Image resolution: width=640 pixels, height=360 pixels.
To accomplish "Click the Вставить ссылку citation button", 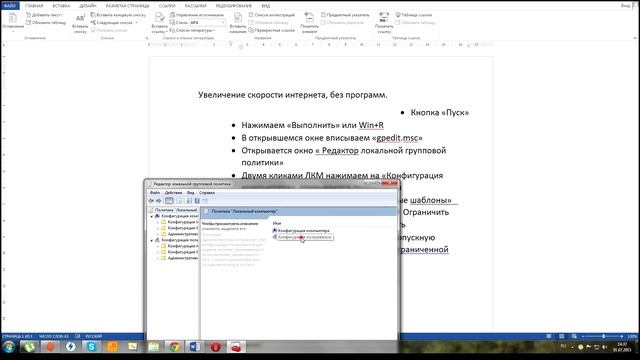I will point(159,23).
